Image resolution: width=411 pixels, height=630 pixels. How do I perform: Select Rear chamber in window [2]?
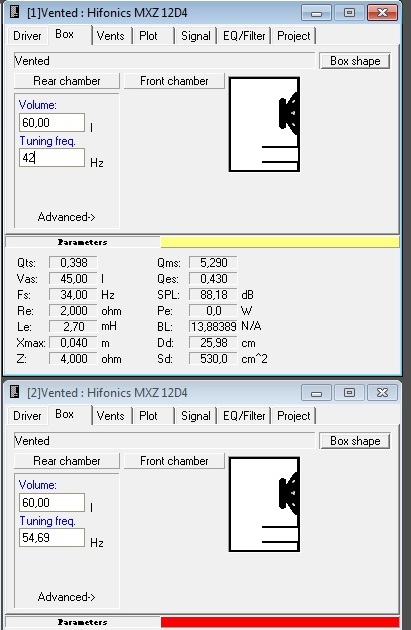(x=67, y=461)
